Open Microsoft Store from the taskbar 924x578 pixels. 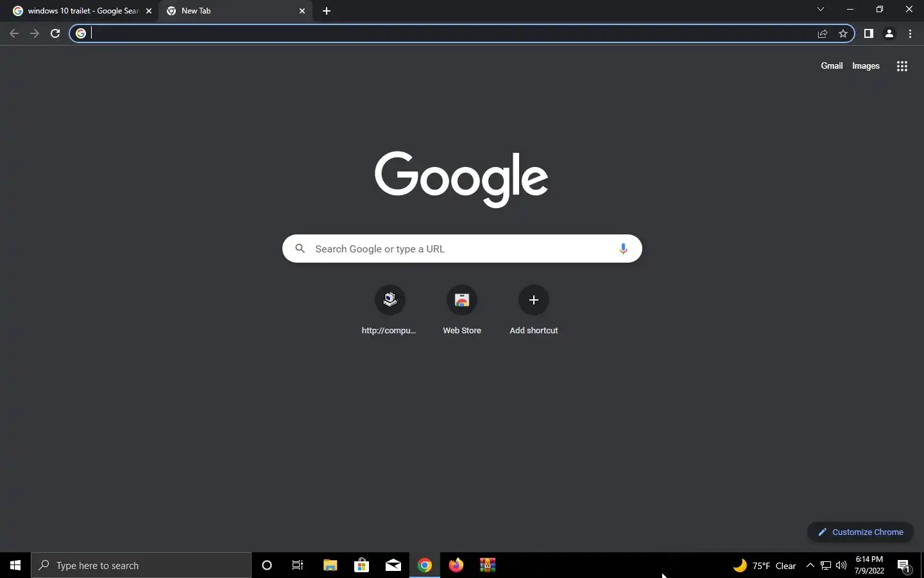(361, 565)
